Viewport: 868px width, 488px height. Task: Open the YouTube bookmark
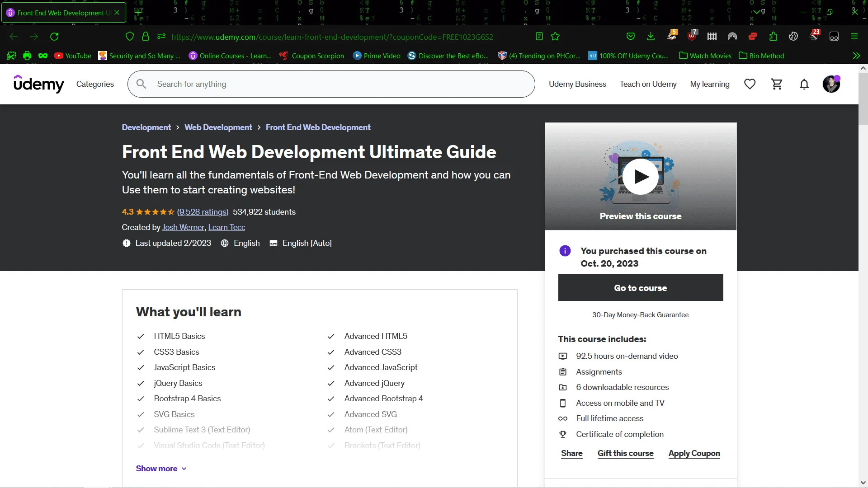pos(73,56)
